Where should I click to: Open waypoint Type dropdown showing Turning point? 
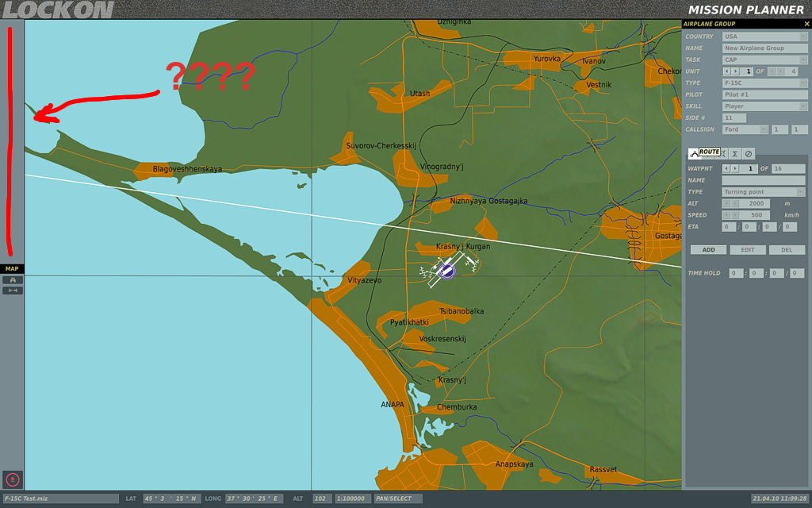point(764,192)
